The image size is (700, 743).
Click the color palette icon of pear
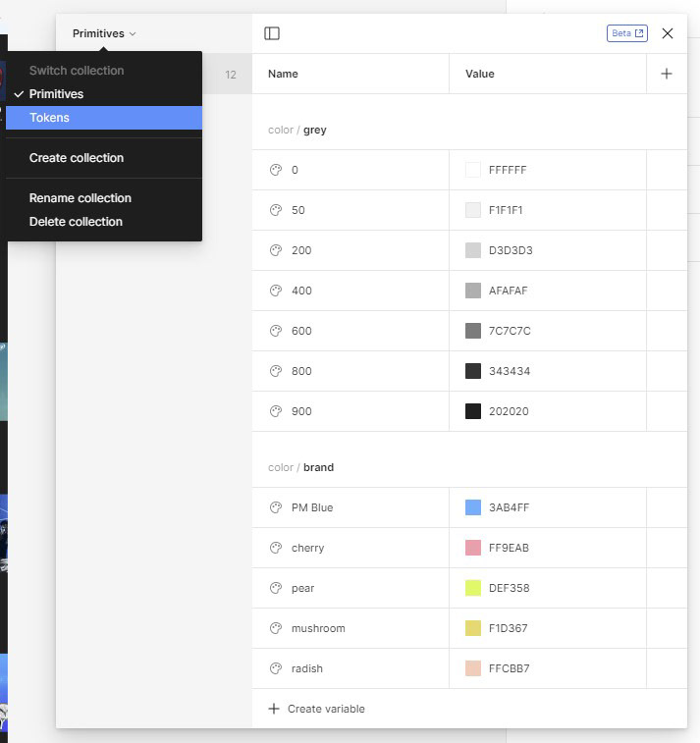tap(276, 589)
